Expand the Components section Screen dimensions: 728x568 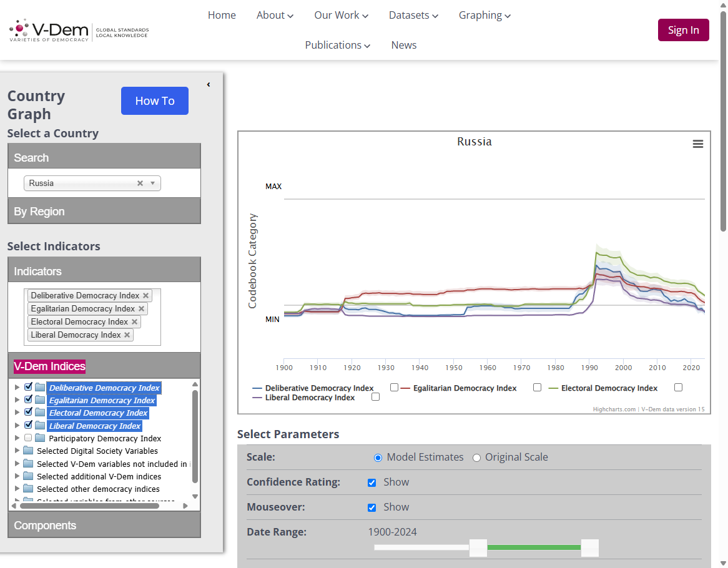tap(104, 526)
